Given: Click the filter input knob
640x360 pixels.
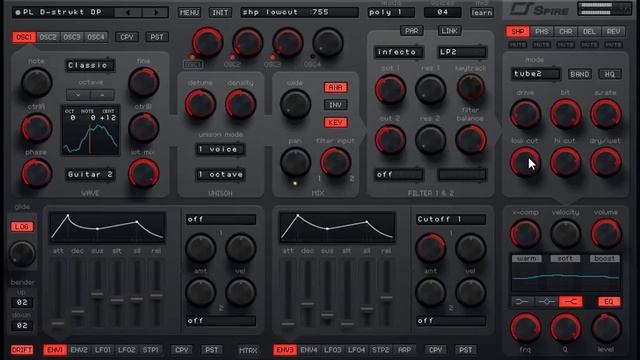Looking at the screenshot, I should [x=335, y=162].
